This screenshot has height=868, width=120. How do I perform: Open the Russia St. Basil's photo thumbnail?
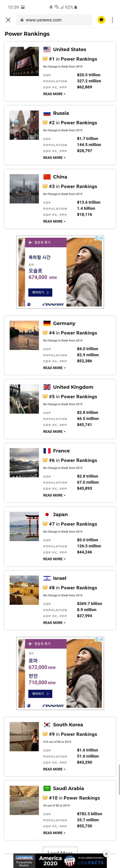[24, 125]
